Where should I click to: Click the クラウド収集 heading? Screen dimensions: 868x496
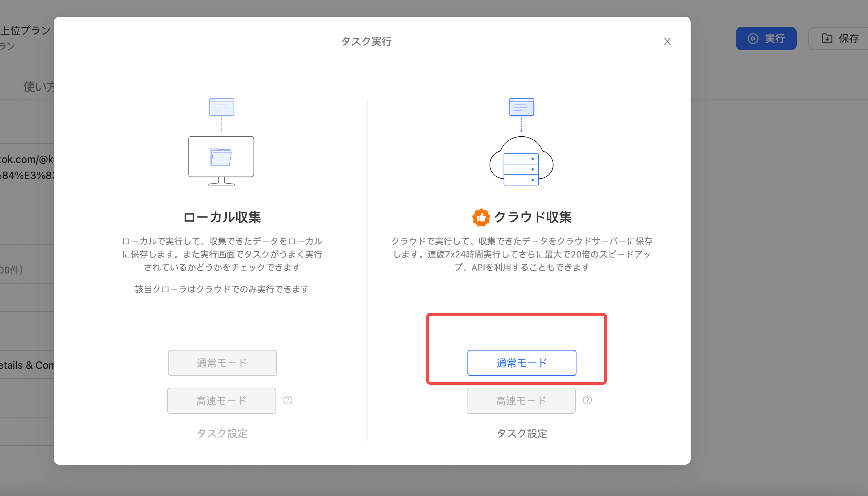point(533,217)
